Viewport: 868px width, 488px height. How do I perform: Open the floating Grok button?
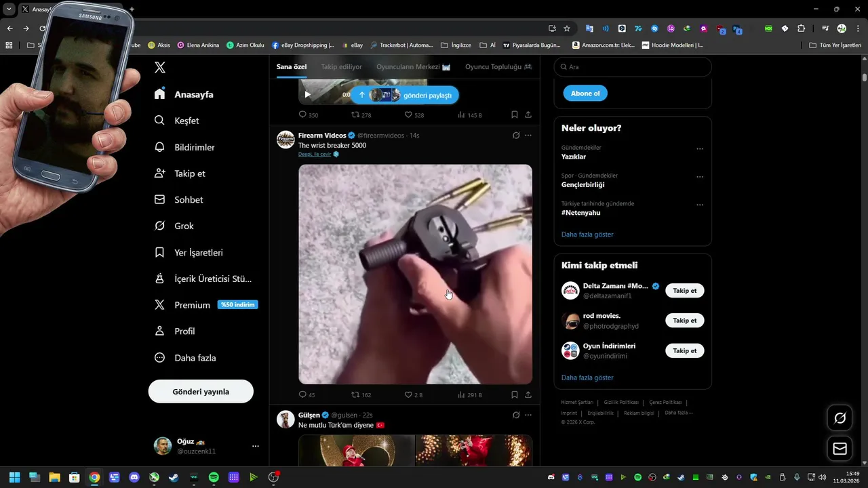840,418
